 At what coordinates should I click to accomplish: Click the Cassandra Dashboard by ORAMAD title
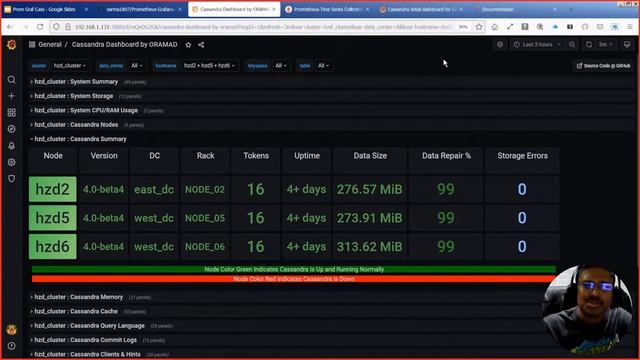coord(124,44)
